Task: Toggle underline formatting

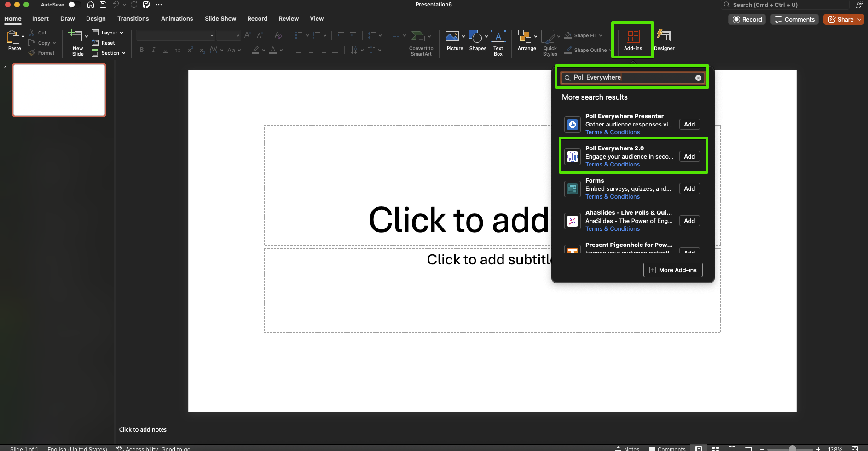Action: coord(165,50)
